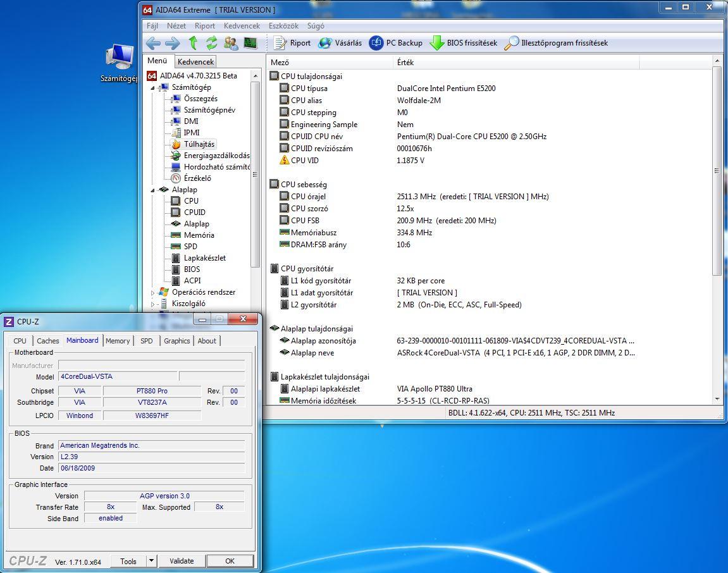Open the Kedvencek menu
The width and height of the screenshot is (728, 573).
pyautogui.click(x=242, y=26)
